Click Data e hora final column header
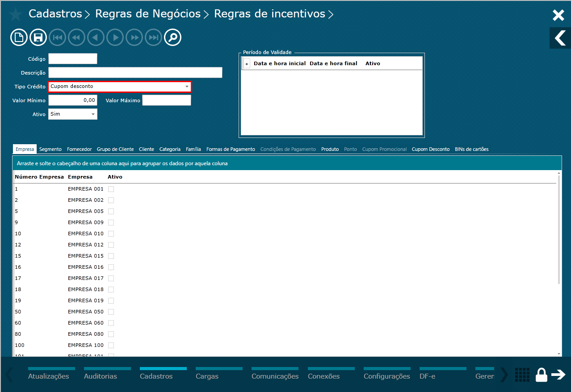 [x=333, y=64]
